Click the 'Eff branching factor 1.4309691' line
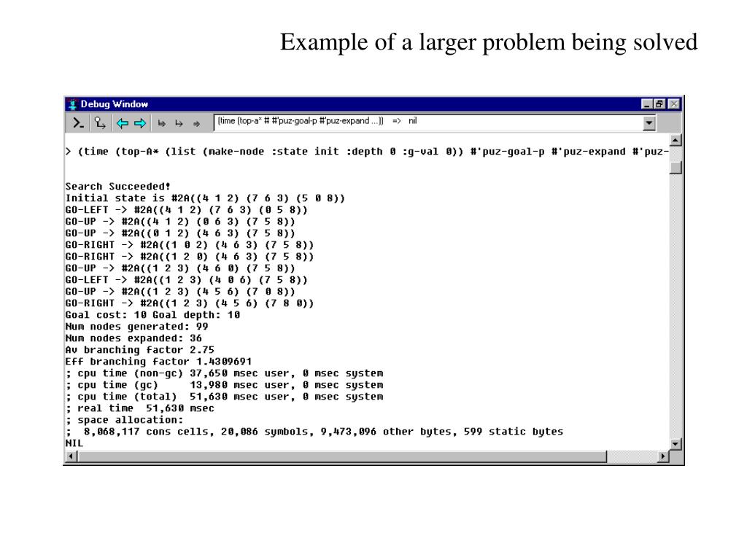Screen dimensions: 747x560 point(158,362)
